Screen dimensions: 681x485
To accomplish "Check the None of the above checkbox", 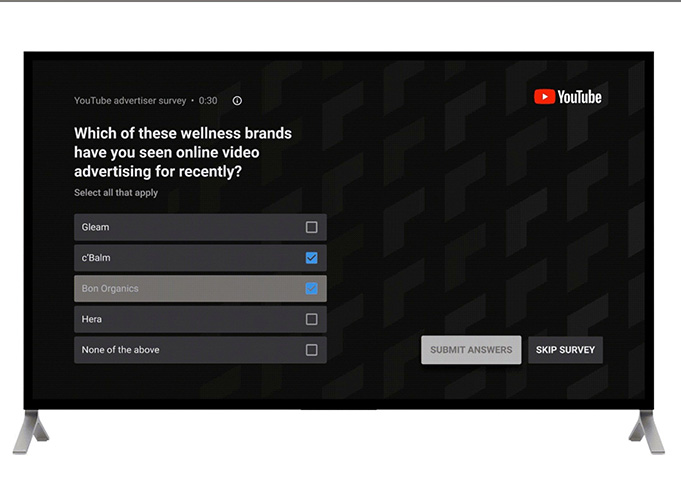I will [311, 350].
